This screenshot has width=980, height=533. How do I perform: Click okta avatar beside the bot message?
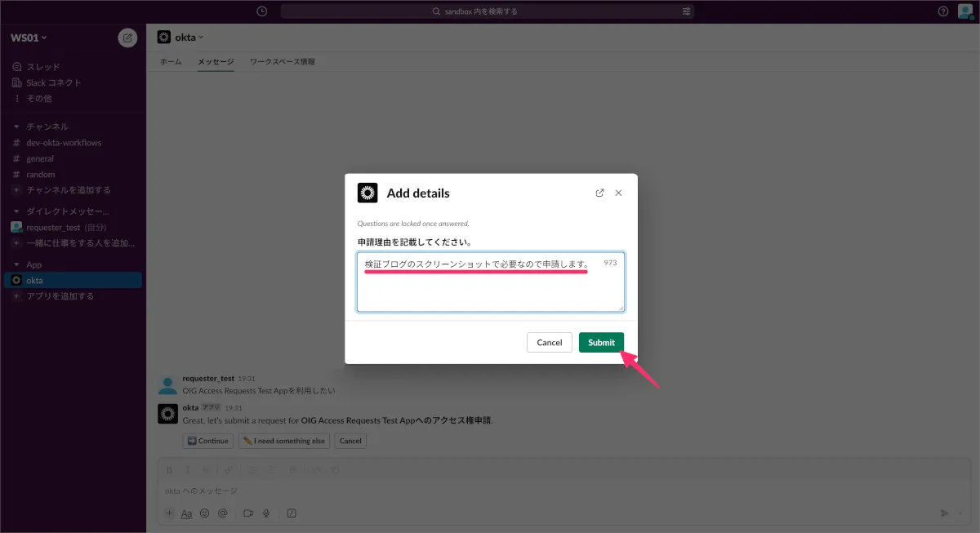pos(167,413)
